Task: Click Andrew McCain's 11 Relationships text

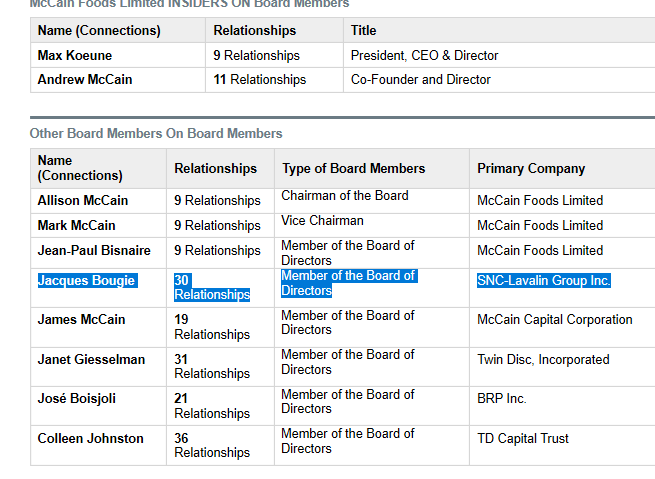Action: coord(260,79)
